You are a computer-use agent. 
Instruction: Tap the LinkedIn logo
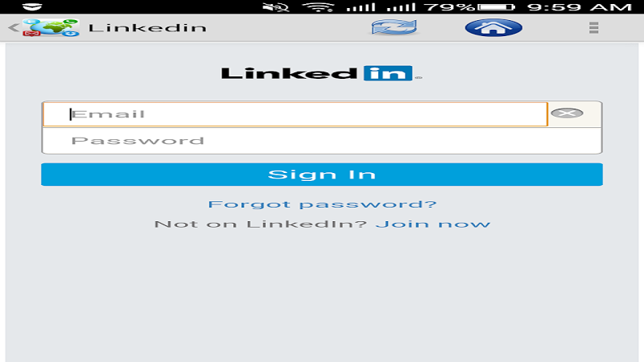pyautogui.click(x=321, y=73)
